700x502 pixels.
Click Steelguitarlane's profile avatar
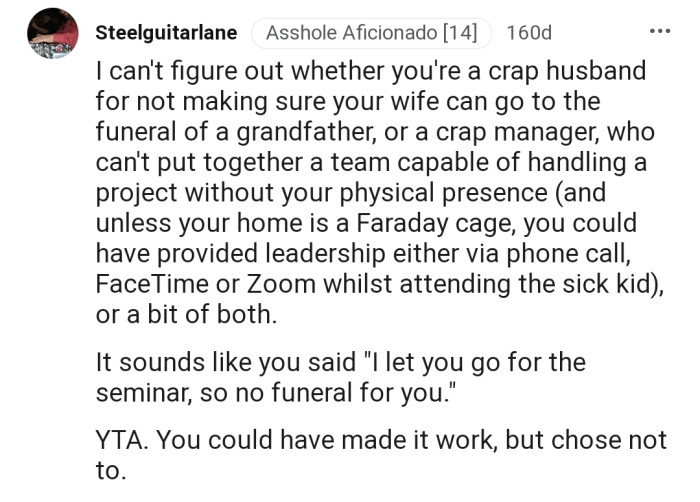point(53,33)
